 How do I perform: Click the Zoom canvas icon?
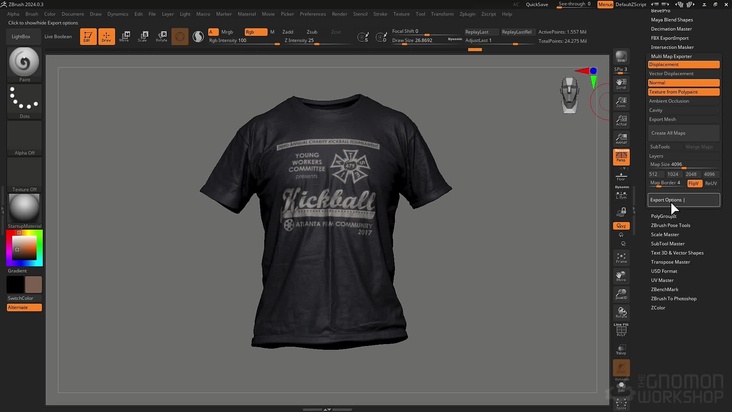[x=621, y=102]
